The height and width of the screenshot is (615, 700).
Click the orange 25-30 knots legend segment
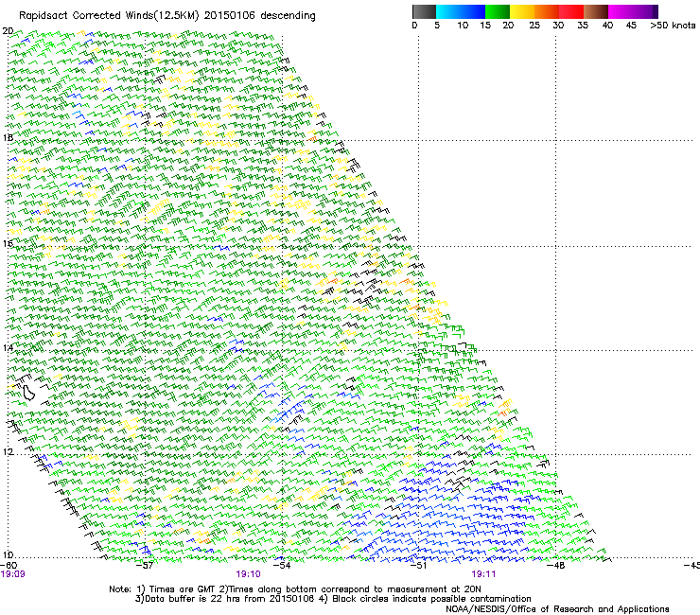[x=547, y=11]
